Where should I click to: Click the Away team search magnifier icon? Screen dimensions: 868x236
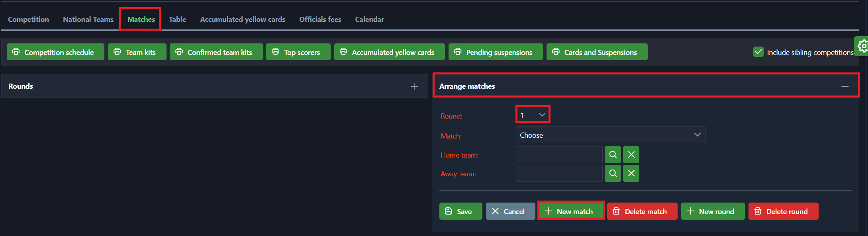point(613,174)
